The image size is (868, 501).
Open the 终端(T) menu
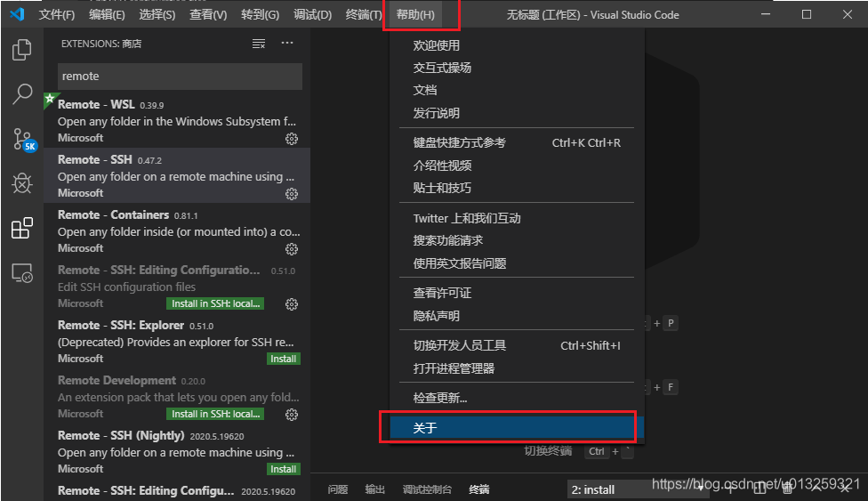point(364,15)
